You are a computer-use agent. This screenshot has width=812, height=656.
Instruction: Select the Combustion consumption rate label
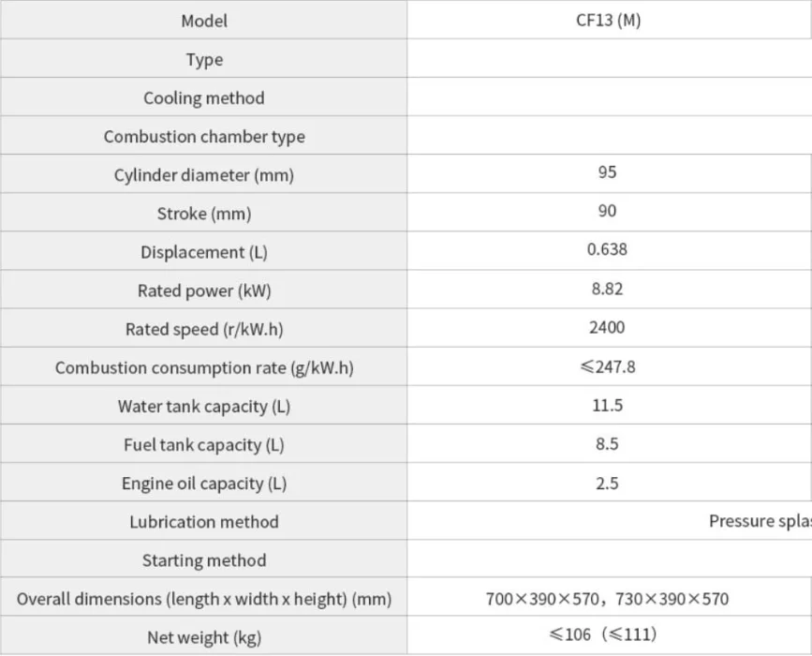204,368
